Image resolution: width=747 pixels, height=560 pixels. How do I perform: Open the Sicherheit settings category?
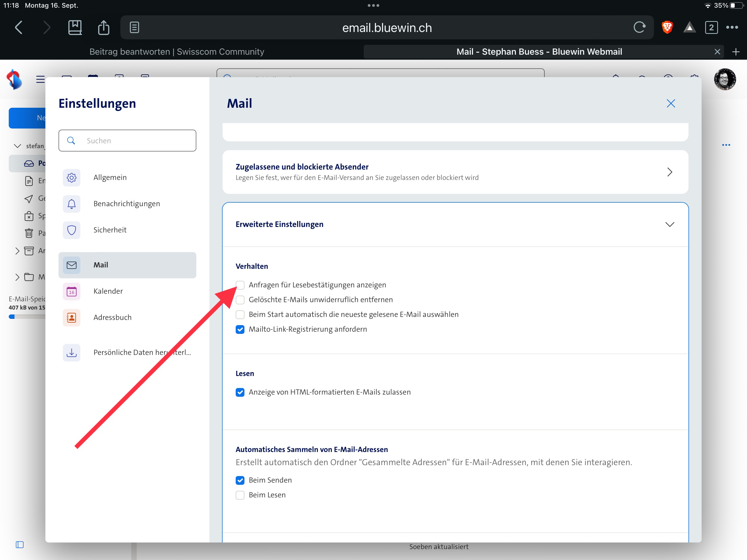point(110,230)
